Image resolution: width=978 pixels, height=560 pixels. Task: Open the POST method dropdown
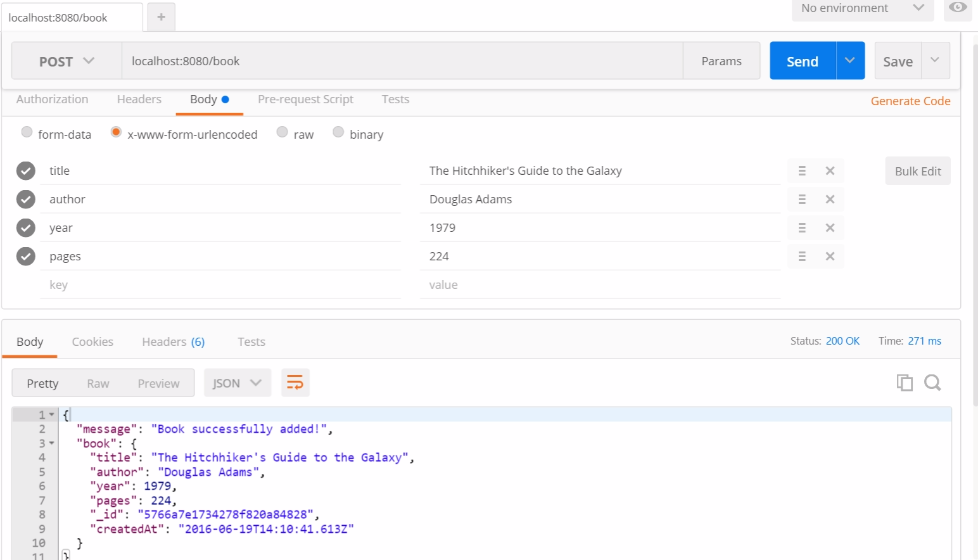[x=67, y=61]
